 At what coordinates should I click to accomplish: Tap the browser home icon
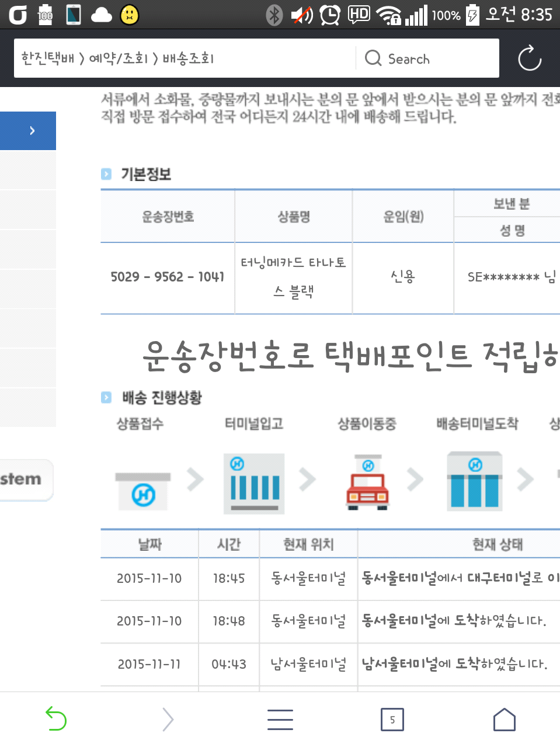point(504,719)
